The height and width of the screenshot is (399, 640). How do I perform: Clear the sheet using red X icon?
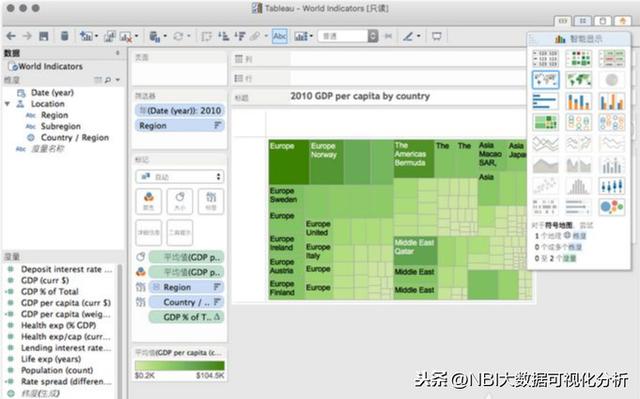(x=126, y=37)
